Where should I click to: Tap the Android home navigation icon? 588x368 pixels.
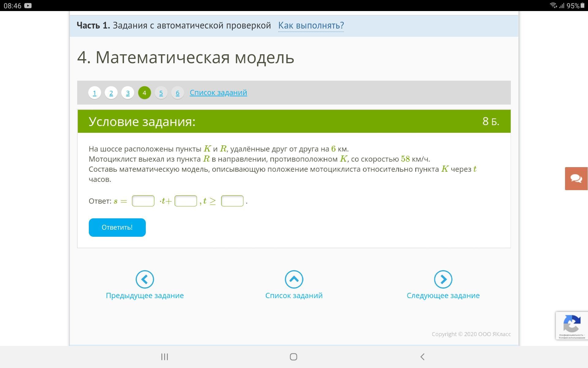coord(293,357)
